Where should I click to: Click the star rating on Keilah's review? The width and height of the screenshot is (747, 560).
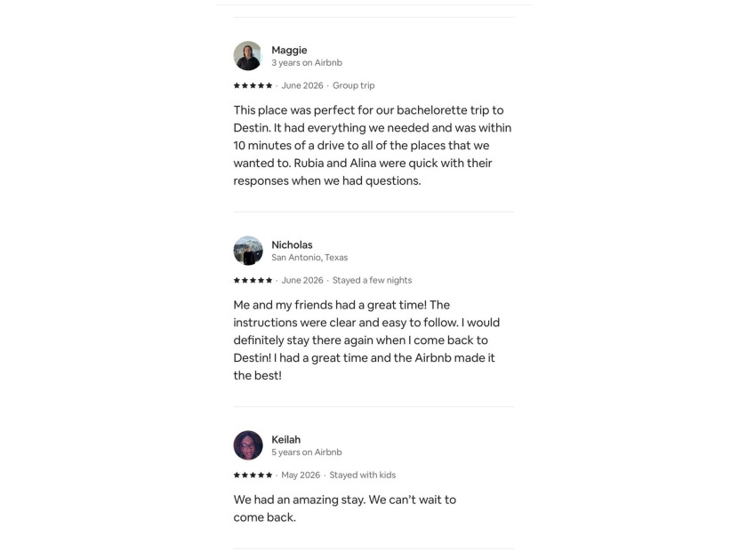pyautogui.click(x=253, y=476)
